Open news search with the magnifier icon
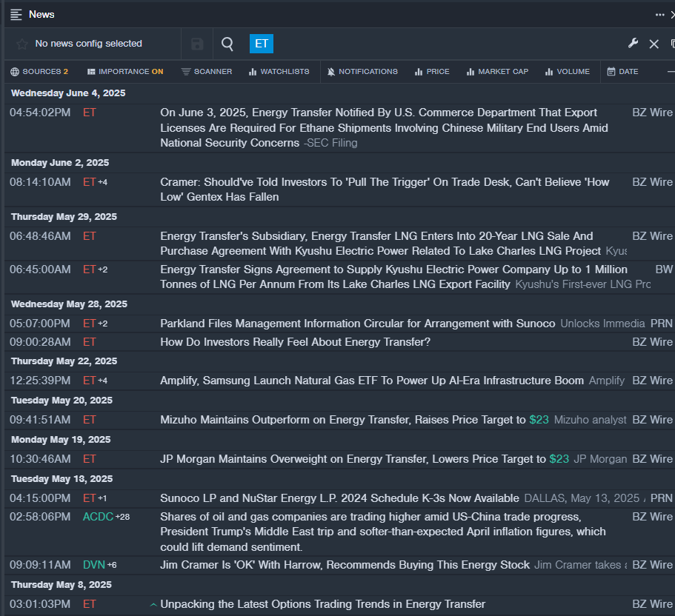The image size is (675, 616). coord(227,44)
